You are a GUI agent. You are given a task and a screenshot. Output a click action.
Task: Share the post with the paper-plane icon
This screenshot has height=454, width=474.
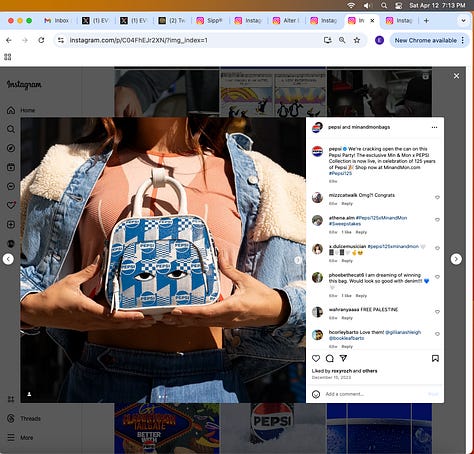coord(343,358)
